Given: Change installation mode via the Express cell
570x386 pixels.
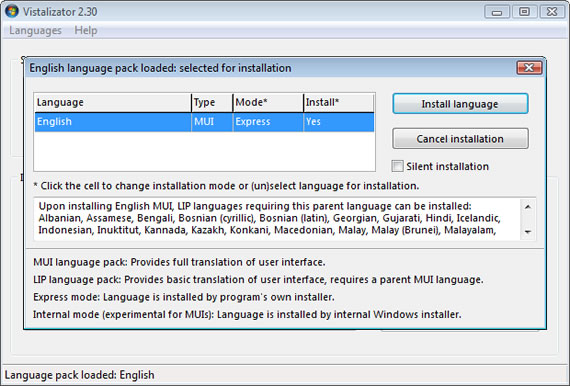Looking at the screenshot, I should point(268,122).
